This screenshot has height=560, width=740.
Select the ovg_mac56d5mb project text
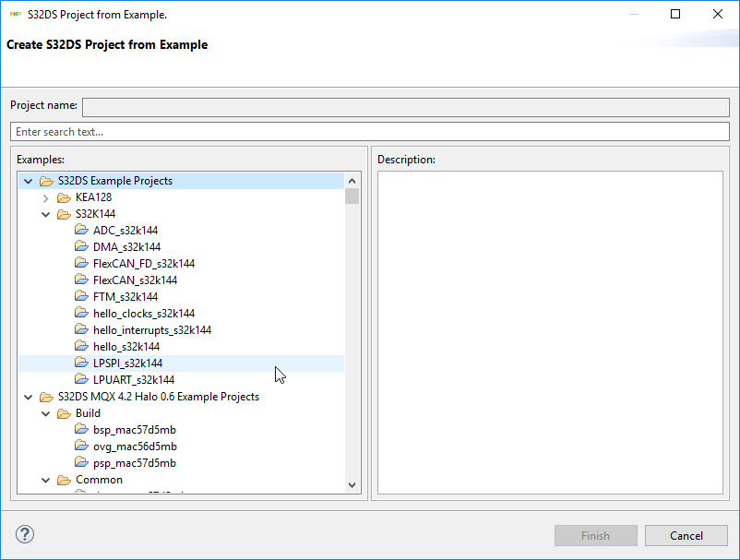135,447
